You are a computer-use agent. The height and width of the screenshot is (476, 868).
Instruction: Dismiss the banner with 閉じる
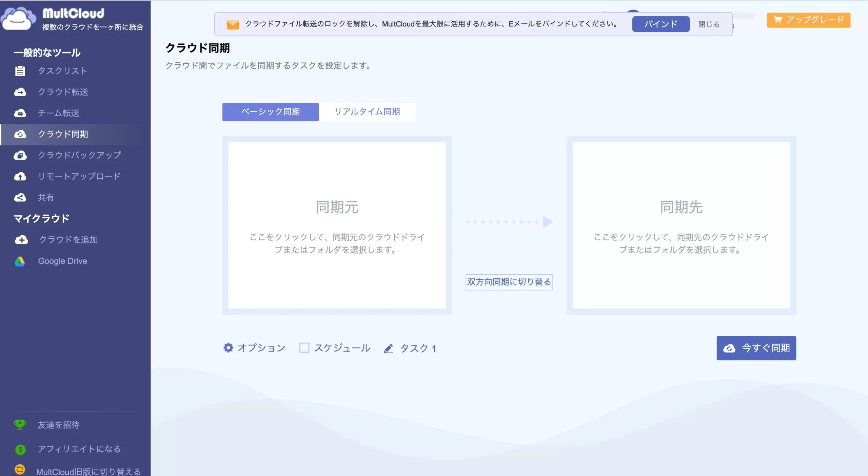709,24
